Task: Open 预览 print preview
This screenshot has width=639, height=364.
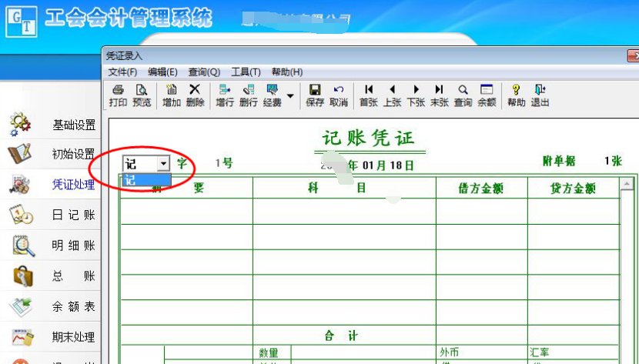Action: coord(142,95)
